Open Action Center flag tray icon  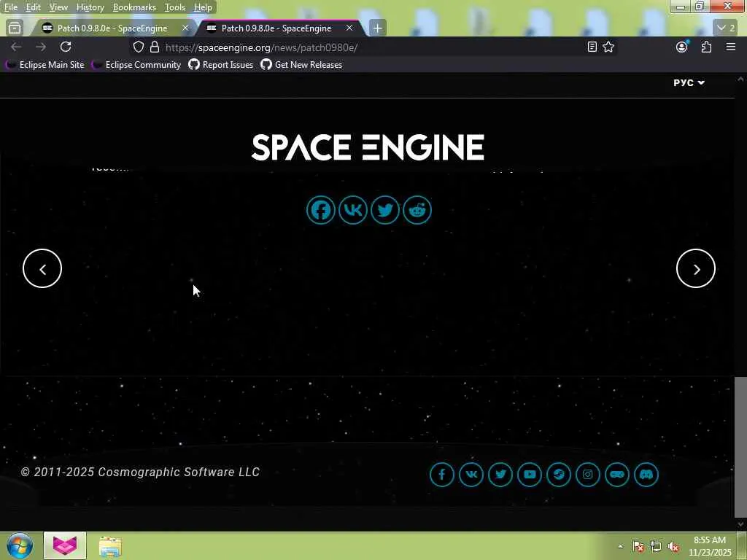tap(638, 547)
